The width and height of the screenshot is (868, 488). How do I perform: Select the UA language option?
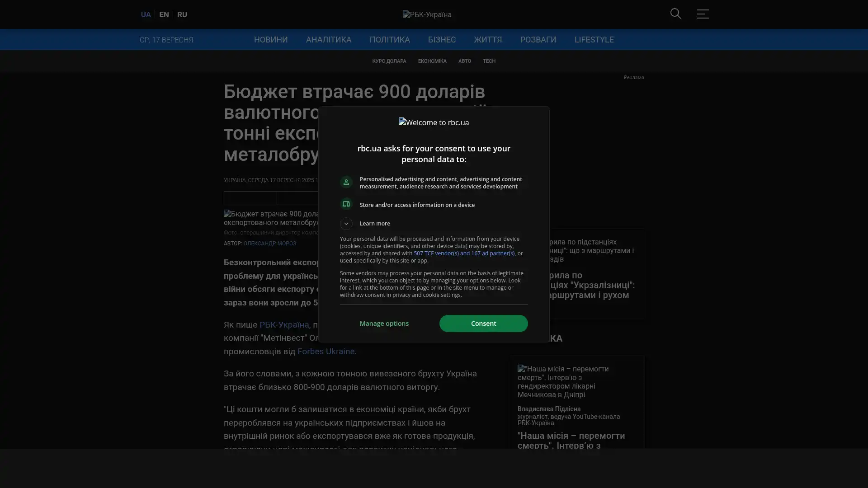point(146,14)
